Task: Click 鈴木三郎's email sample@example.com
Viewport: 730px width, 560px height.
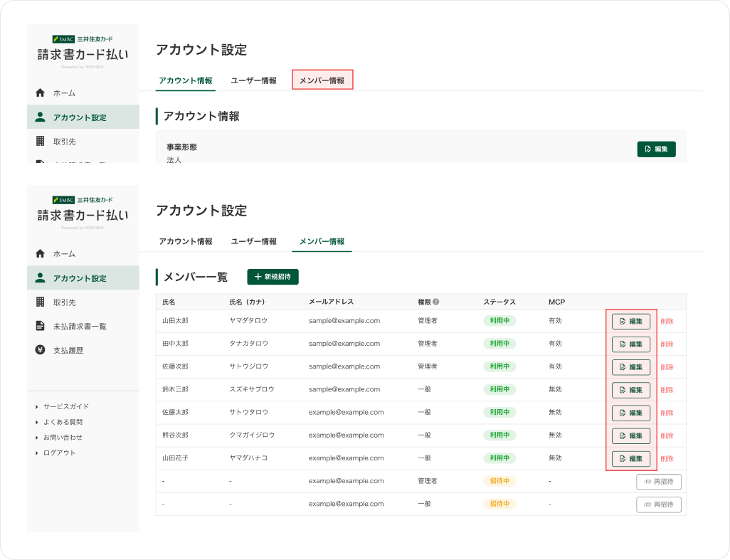Action: (x=344, y=389)
